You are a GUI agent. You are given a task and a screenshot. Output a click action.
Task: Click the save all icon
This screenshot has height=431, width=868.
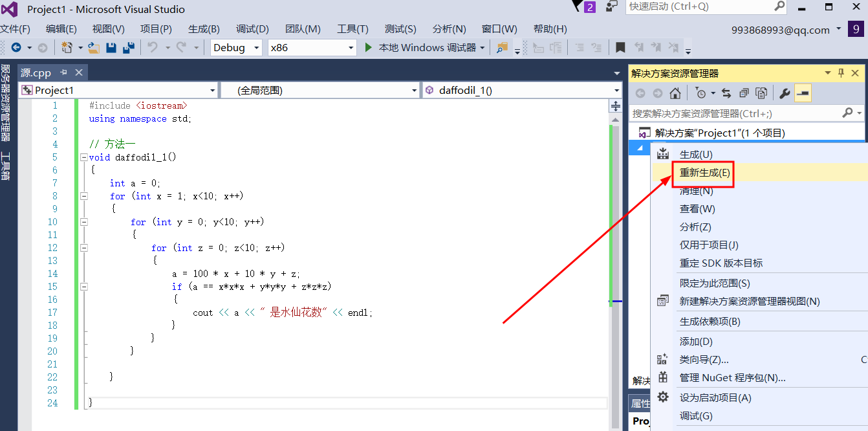click(x=128, y=47)
